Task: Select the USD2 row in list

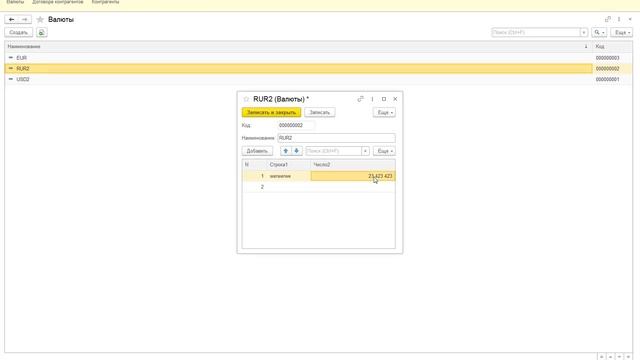Action: pos(298,79)
